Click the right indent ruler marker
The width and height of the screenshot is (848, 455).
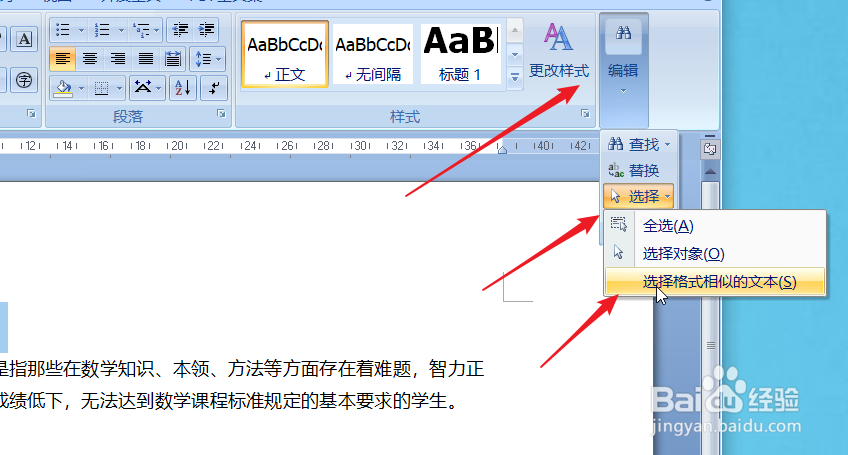tap(502, 150)
